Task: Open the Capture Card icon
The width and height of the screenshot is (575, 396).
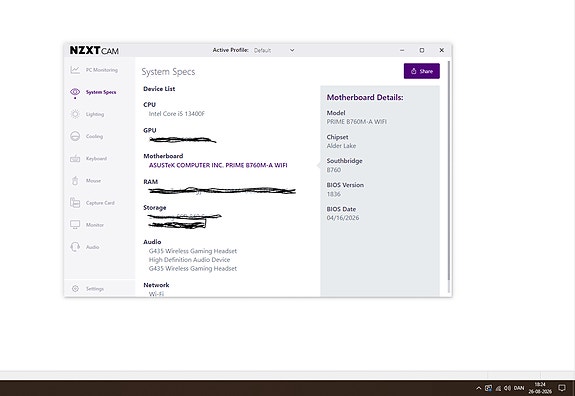Action: tap(75, 202)
